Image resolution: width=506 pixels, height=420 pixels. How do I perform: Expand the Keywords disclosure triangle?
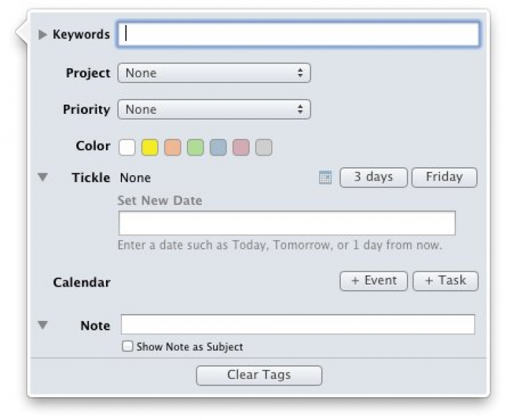pyautogui.click(x=43, y=34)
